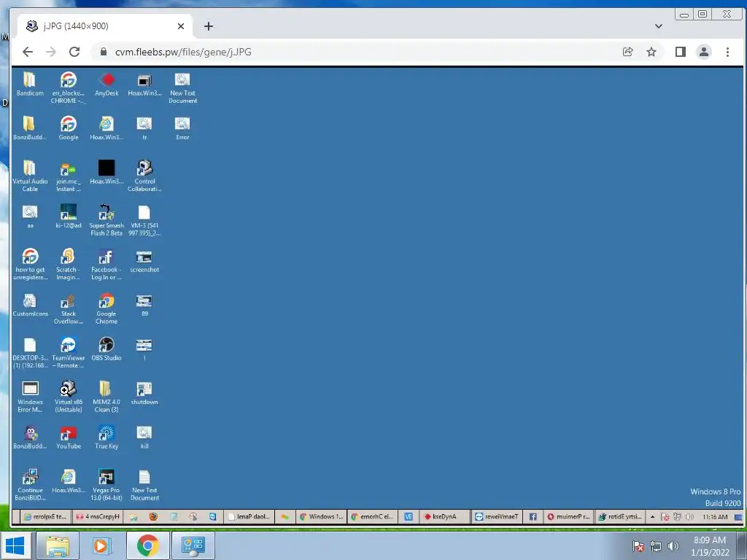Image resolution: width=747 pixels, height=560 pixels.
Task: Click the desktop icon labeled 89
Action: pos(144,305)
